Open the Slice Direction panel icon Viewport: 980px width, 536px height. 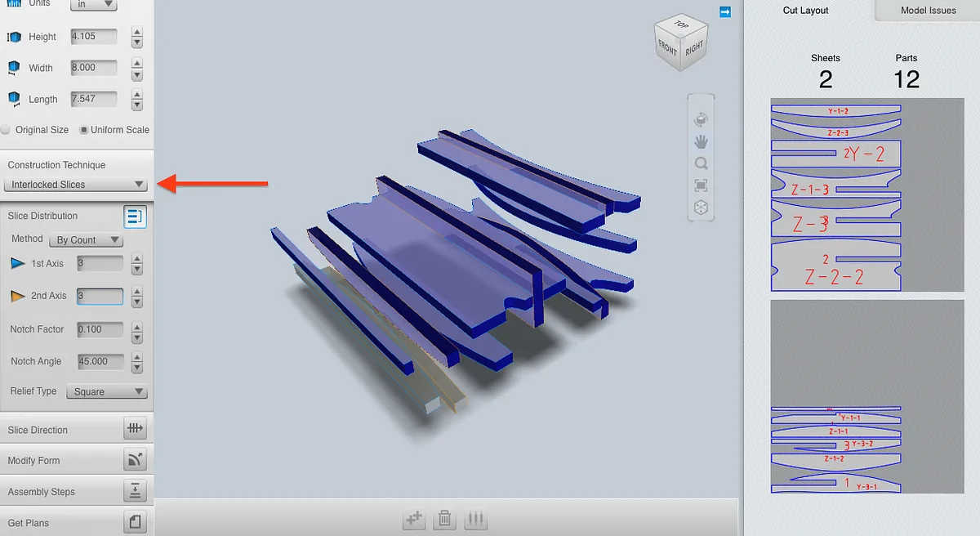click(x=135, y=429)
